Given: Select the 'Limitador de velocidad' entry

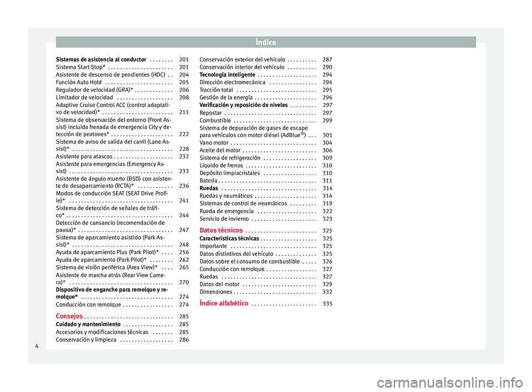Looking at the screenshot, I should coord(84,97).
